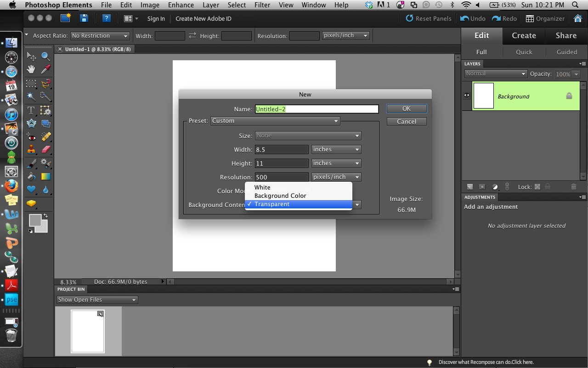This screenshot has height=368, width=588.
Task: Open the Width units inches dropdown
Action: (336, 149)
